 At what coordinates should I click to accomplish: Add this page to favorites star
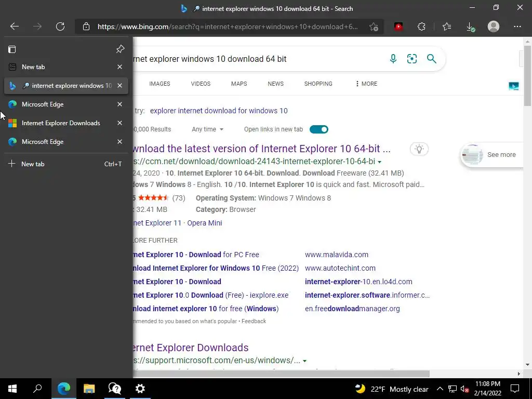tap(374, 27)
